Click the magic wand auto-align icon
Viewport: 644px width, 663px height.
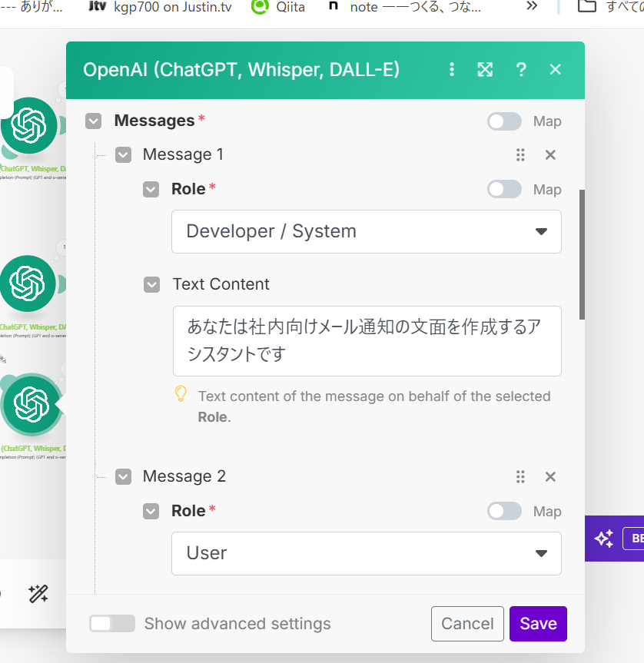(38, 594)
